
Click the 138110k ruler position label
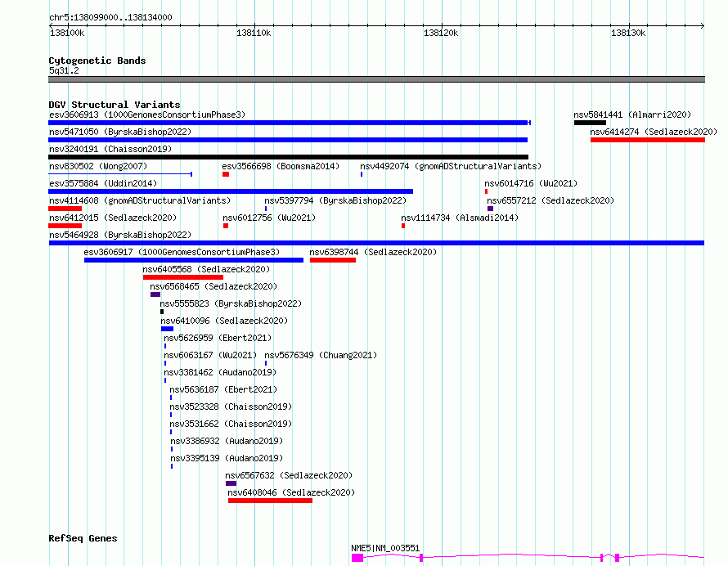pyautogui.click(x=254, y=33)
